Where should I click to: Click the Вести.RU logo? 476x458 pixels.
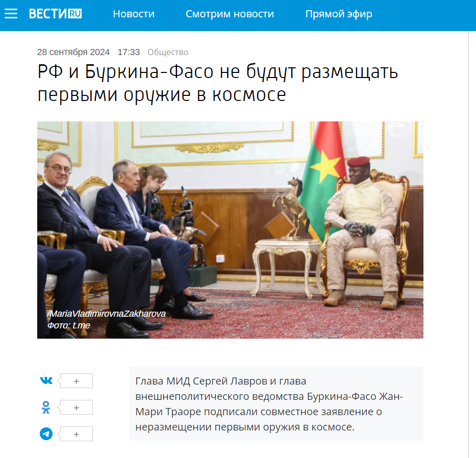(55, 14)
